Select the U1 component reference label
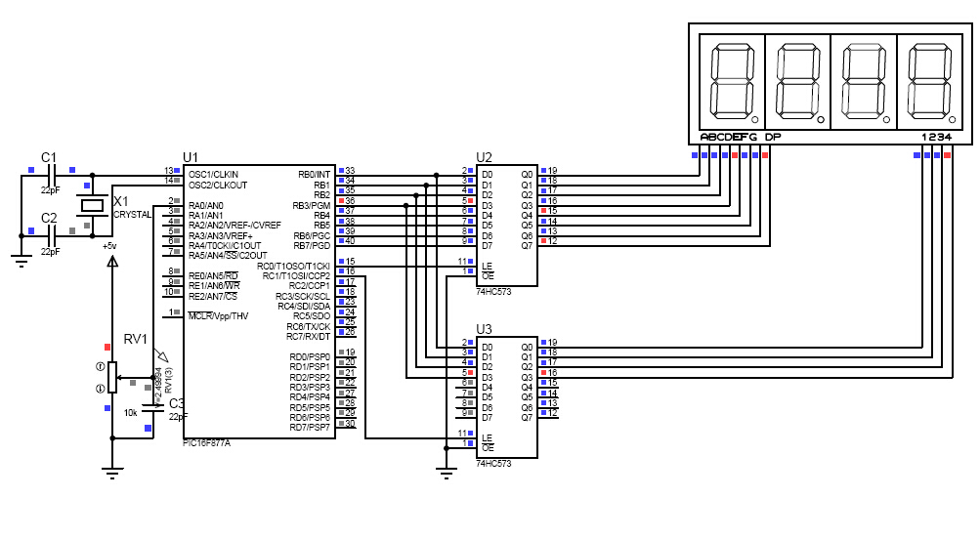 coord(190,157)
